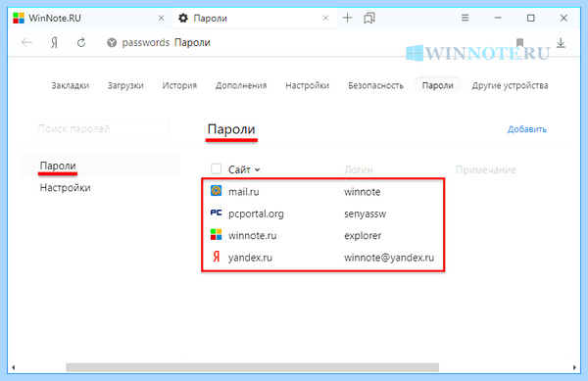Screen dimensions: 588x381
Task: Open the Дополнения section
Action: point(241,85)
